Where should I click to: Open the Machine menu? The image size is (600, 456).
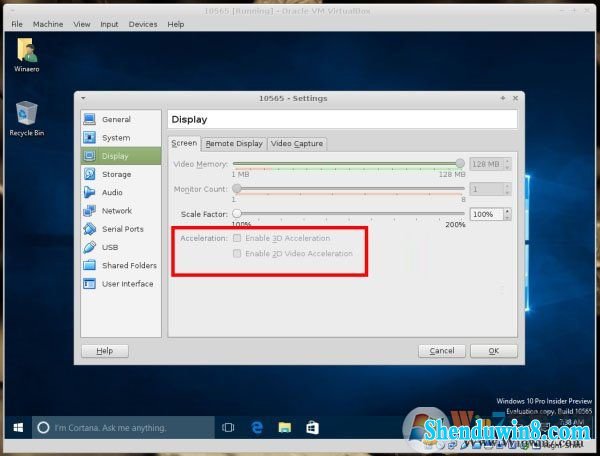(48, 24)
